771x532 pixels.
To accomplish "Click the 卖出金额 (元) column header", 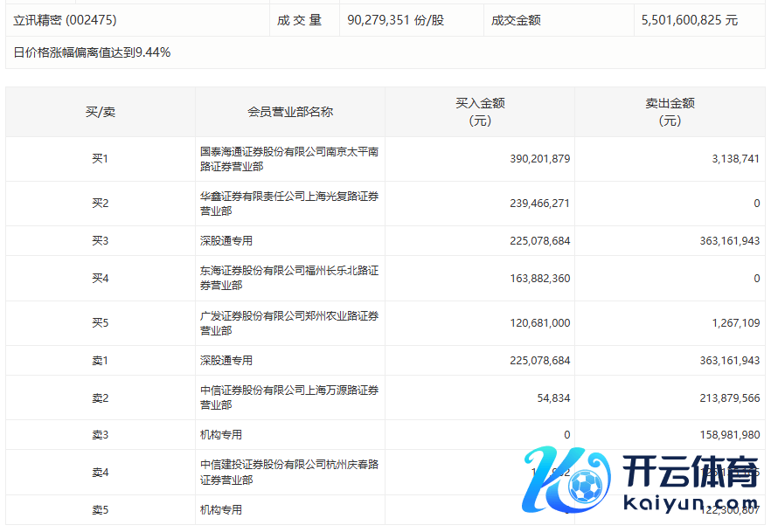I will point(670,112).
